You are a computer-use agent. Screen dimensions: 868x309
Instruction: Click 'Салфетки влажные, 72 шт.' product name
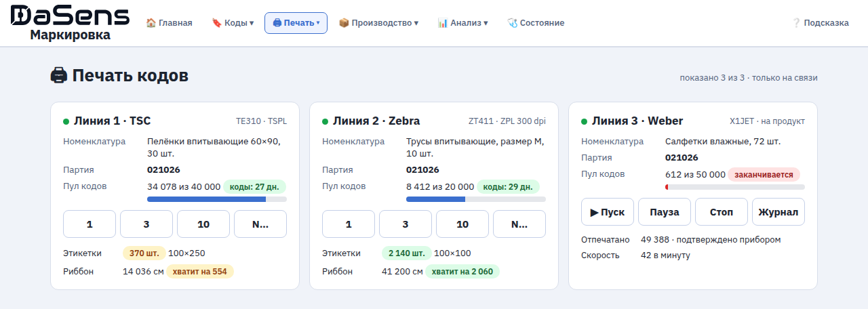(723, 142)
